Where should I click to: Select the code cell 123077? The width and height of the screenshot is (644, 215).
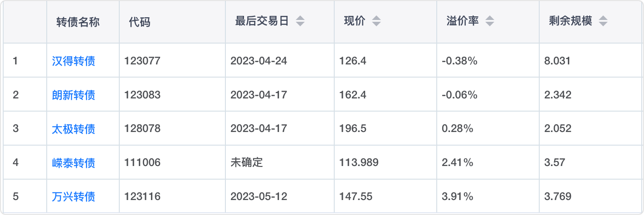(x=142, y=61)
